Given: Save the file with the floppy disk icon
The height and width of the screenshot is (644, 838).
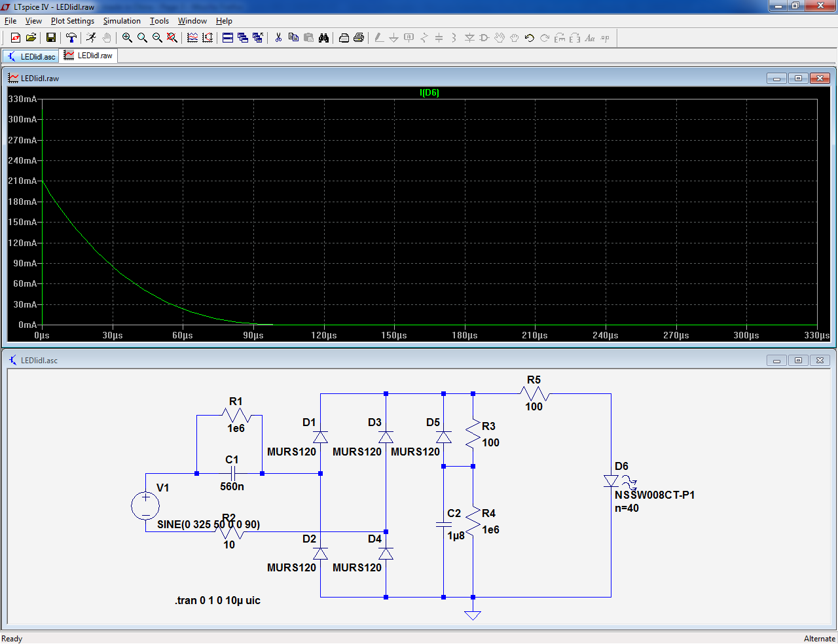Looking at the screenshot, I should point(50,38).
